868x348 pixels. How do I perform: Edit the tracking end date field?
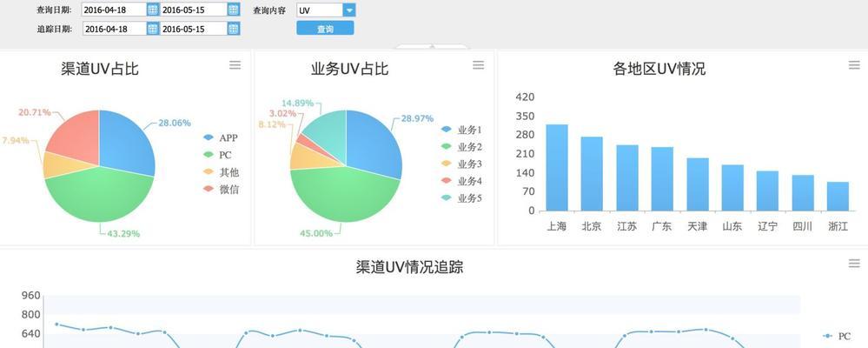point(195,29)
